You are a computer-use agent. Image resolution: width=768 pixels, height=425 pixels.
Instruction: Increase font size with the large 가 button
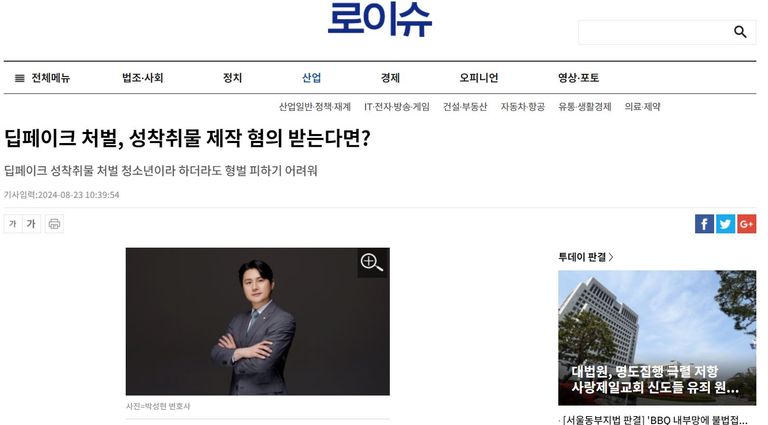(x=31, y=224)
